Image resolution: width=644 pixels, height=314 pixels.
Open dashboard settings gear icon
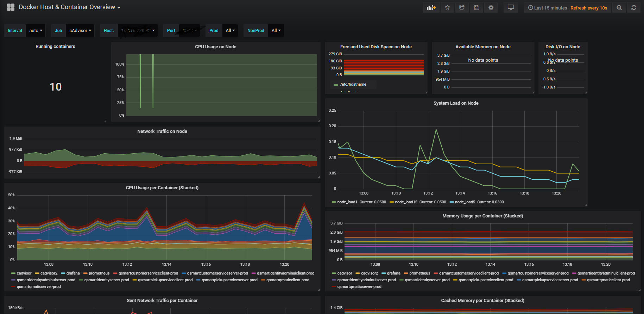pyautogui.click(x=491, y=8)
